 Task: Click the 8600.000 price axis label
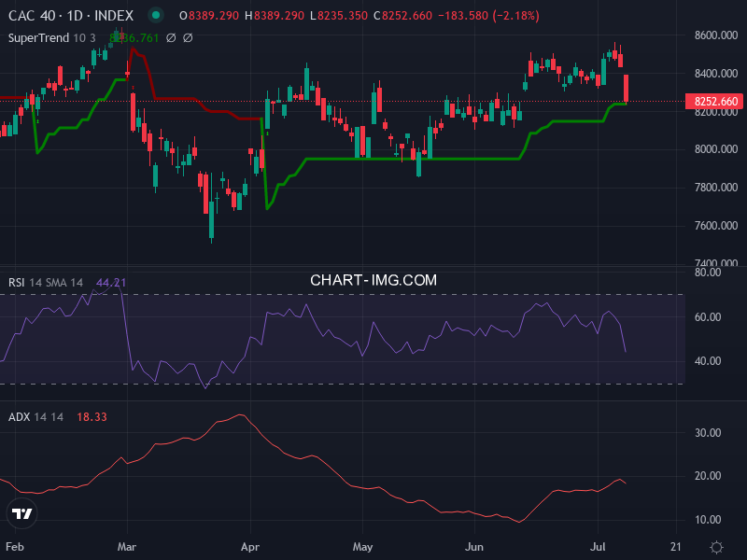pyautogui.click(x=716, y=35)
